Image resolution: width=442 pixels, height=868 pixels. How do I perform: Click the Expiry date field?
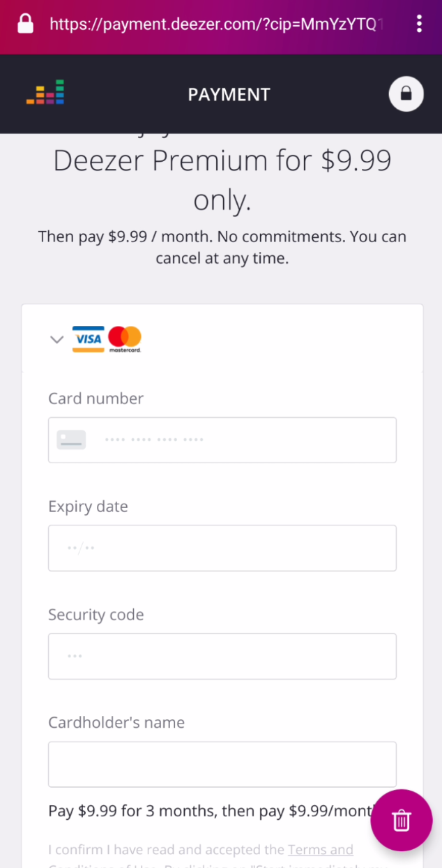[222, 548]
